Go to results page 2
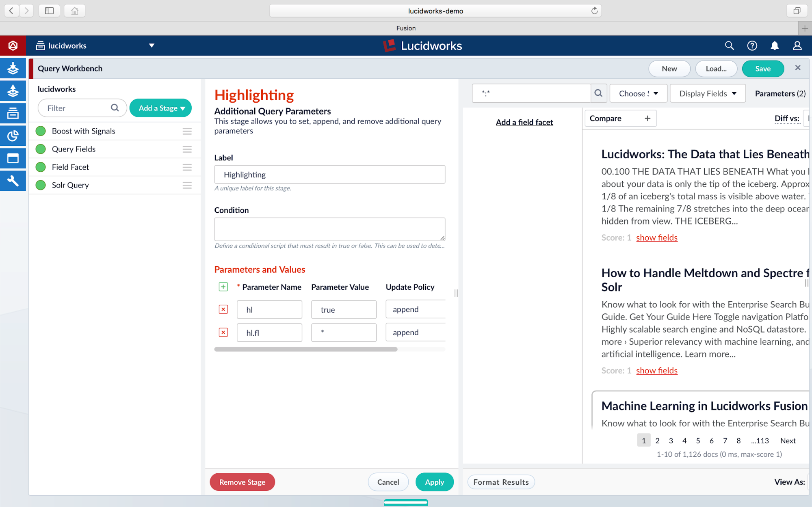Screen dimensions: 812x507 pyautogui.click(x=657, y=440)
